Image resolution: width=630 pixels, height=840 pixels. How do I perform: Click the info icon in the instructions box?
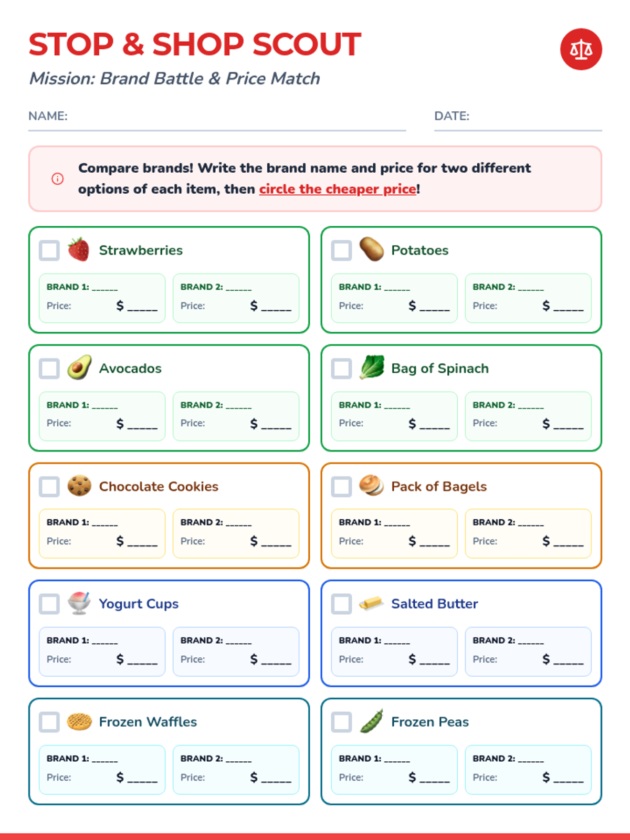click(58, 178)
